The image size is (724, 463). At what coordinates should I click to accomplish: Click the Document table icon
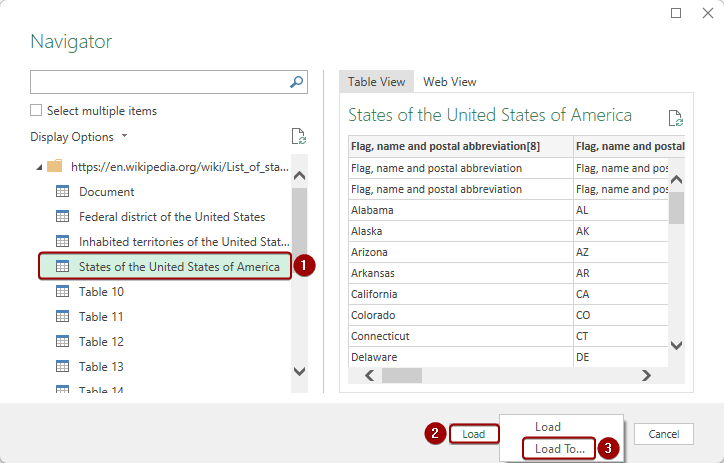[62, 192]
